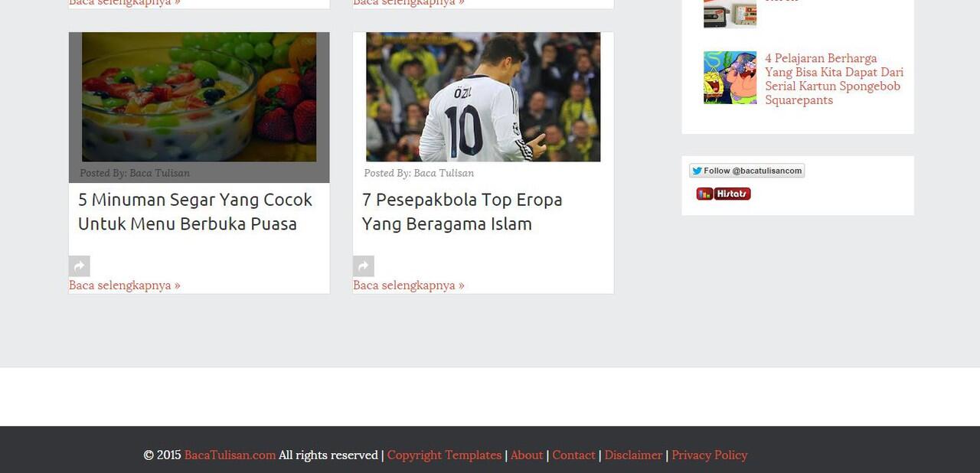Screen dimensions: 980x473
Task: Click the Özil number 10 jersey photo
Action: pyautogui.click(x=482, y=96)
